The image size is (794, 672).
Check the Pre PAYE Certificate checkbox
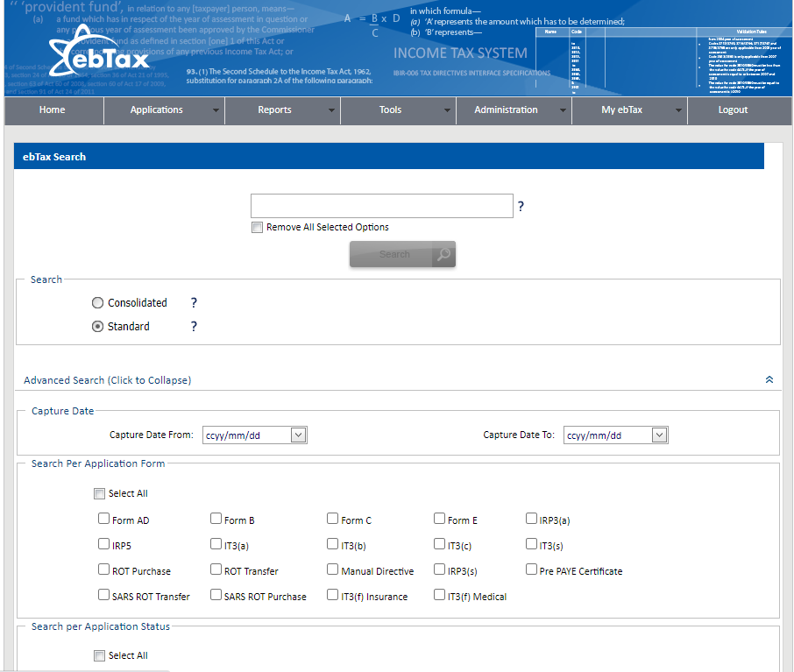(x=531, y=569)
